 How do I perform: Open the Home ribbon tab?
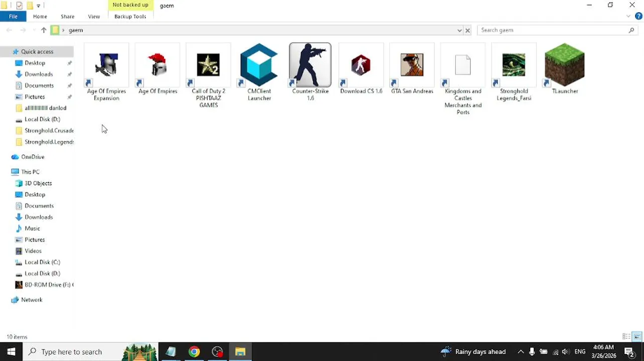[x=40, y=17]
